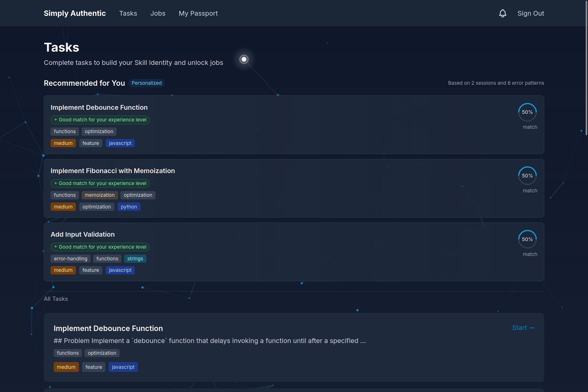Click the glowing circle node beside subtitle

(244, 59)
